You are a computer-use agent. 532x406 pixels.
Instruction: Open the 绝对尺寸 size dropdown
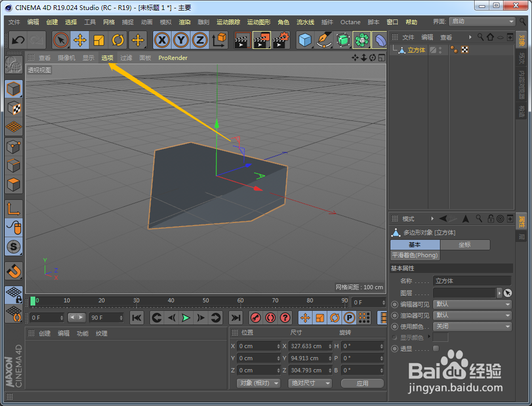pos(310,383)
